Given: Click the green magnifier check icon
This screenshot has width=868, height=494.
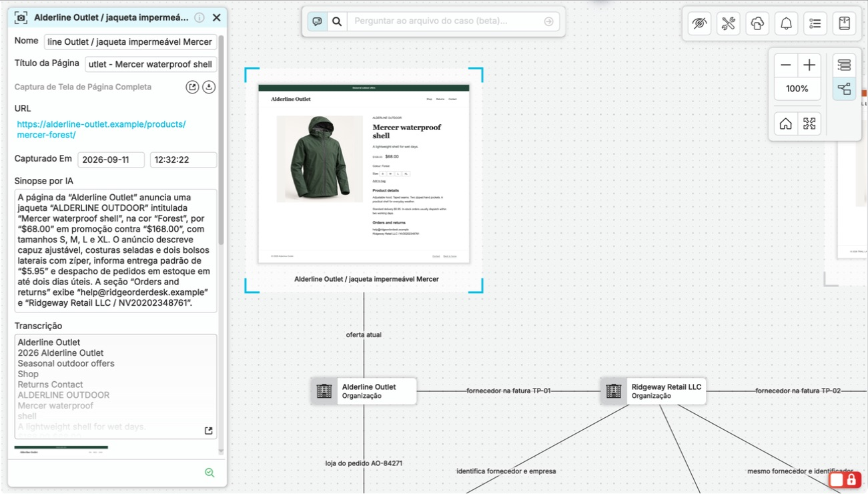Looking at the screenshot, I should [209, 473].
